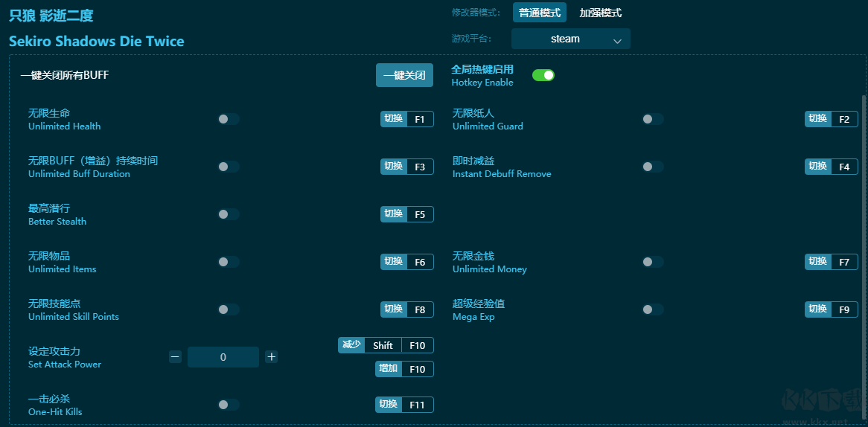Image resolution: width=868 pixels, height=427 pixels.
Task: Click the Unlimited Buff Duration label
Action: [x=79, y=173]
